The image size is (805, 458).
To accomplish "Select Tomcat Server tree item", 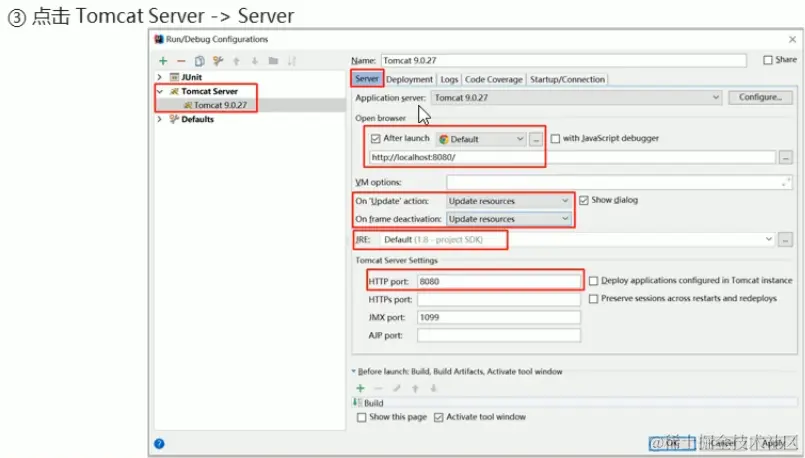I will coord(209,91).
